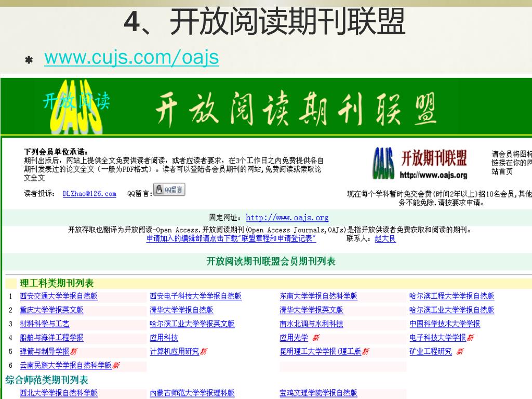
Task: Click the slide title 开放阅读期刊联盟
Action: [x=264, y=22]
